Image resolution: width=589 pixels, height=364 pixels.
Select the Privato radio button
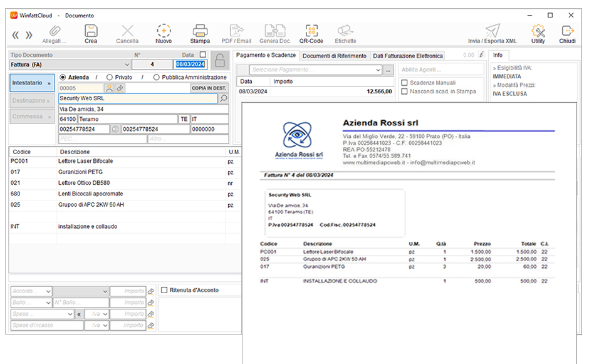pos(109,78)
